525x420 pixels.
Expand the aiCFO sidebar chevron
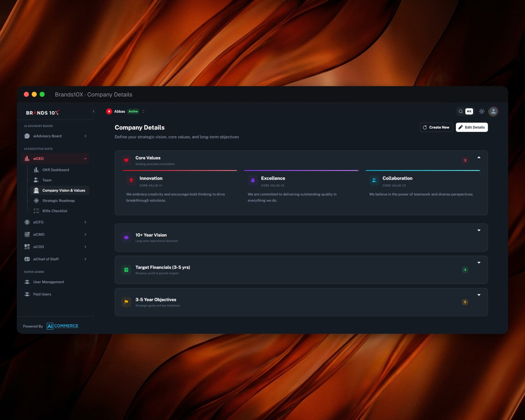pos(85,222)
